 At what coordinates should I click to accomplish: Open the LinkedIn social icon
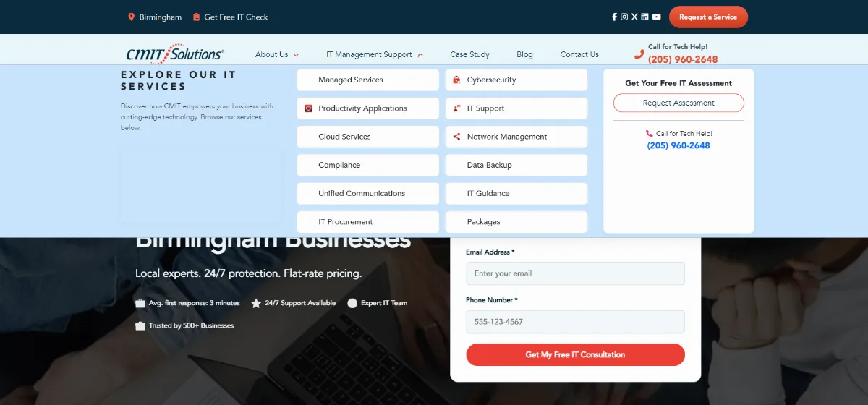644,17
